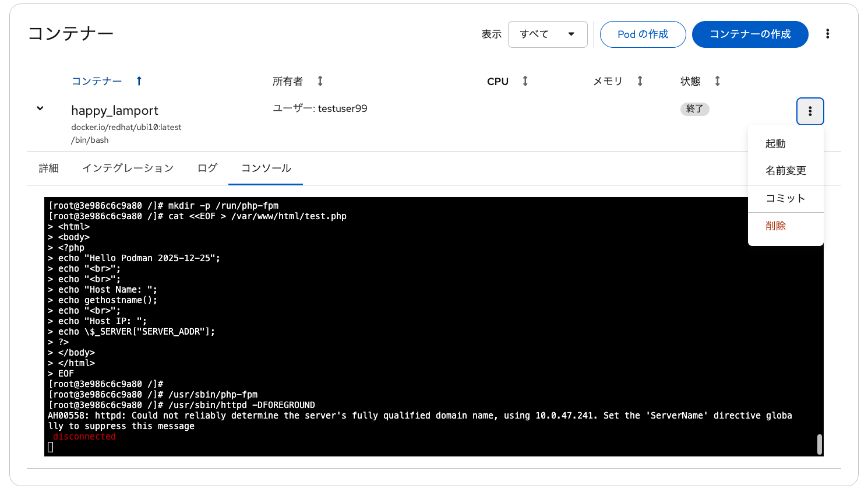This screenshot has height=492, width=868.
Task: Delete the container using 削除
Action: (775, 226)
